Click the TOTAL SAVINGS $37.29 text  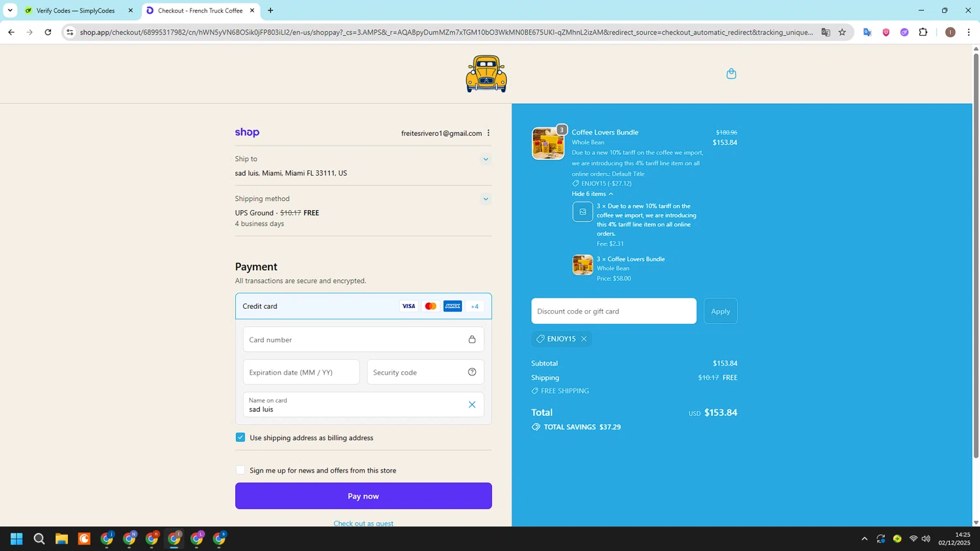click(x=582, y=427)
